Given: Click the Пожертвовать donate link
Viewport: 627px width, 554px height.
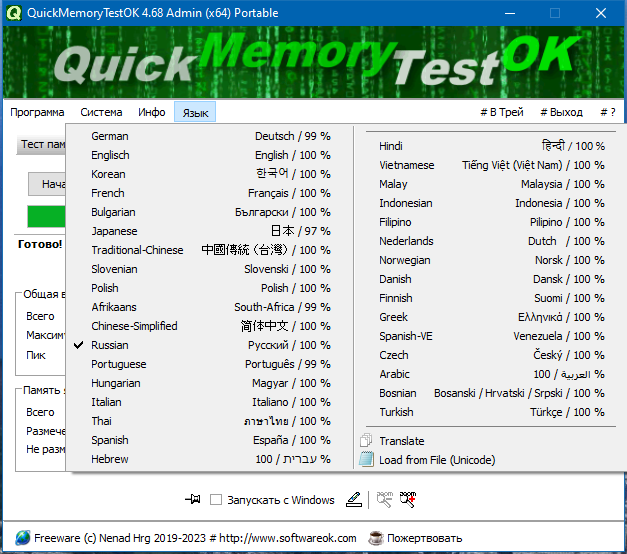Looking at the screenshot, I should point(424,538).
